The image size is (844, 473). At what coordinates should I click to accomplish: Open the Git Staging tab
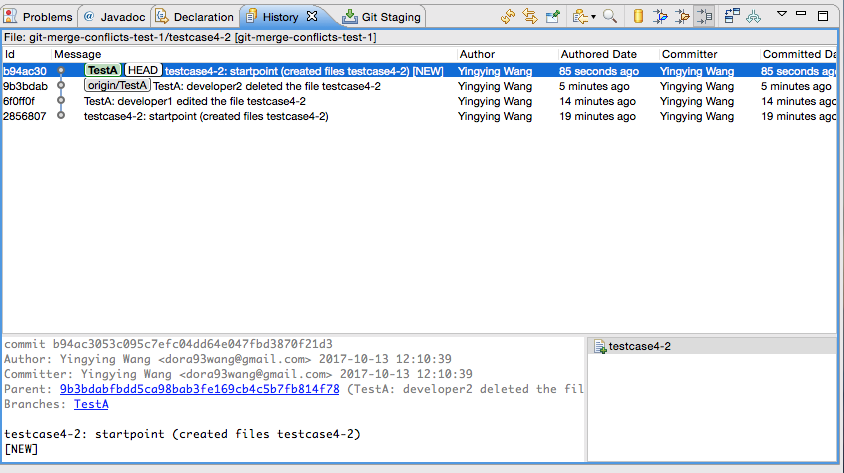click(x=382, y=17)
